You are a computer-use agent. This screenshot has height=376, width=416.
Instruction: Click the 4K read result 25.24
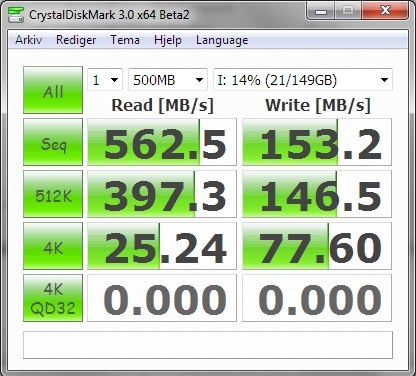click(x=162, y=246)
